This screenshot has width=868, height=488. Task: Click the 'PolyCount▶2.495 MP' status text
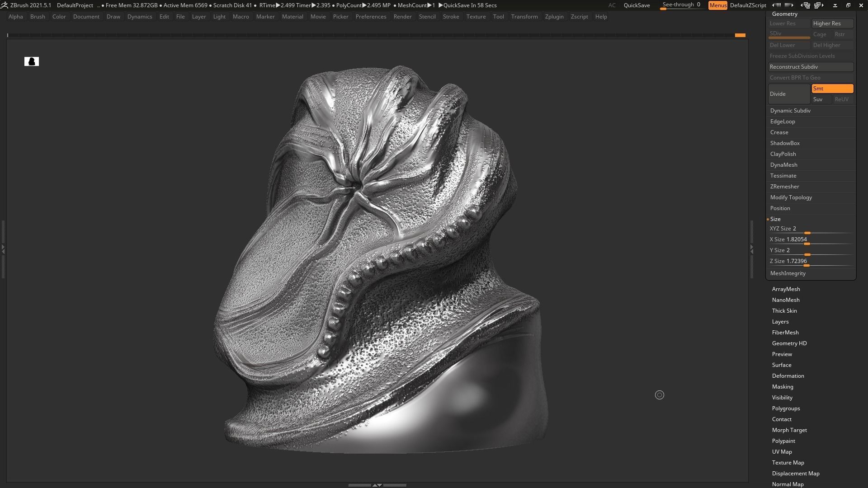tap(363, 5)
